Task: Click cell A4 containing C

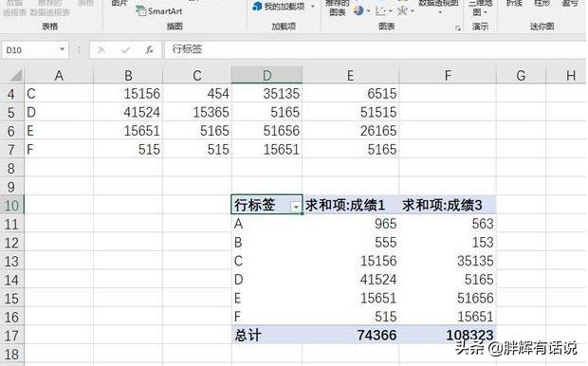Action: 59,93
